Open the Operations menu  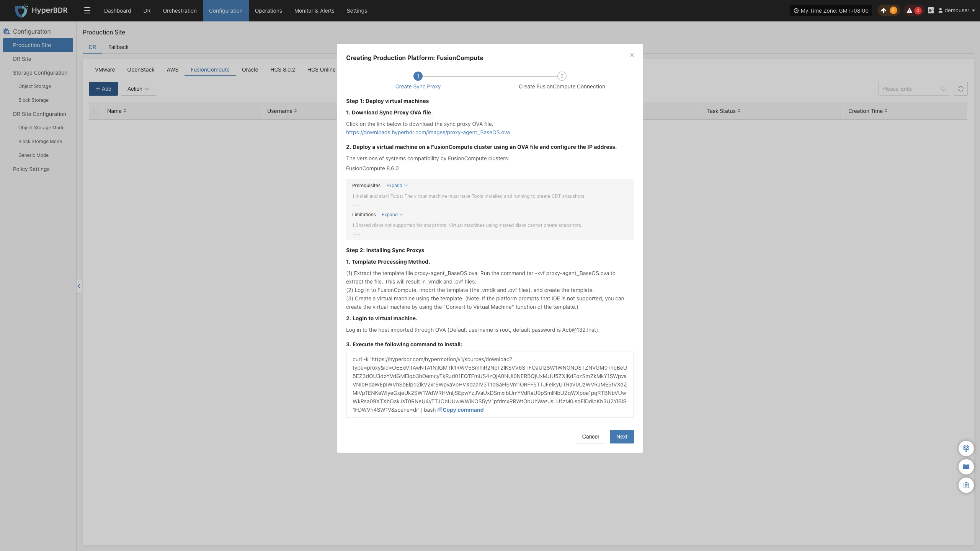click(x=268, y=11)
